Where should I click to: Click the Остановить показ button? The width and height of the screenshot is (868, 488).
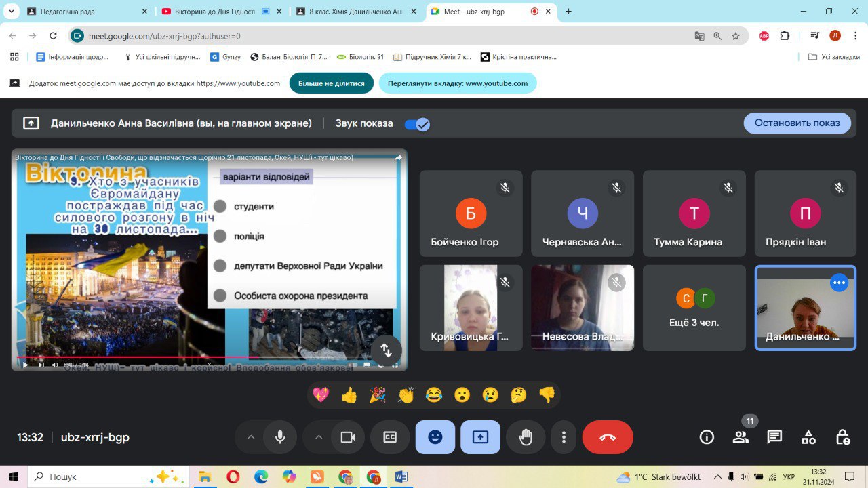point(797,123)
